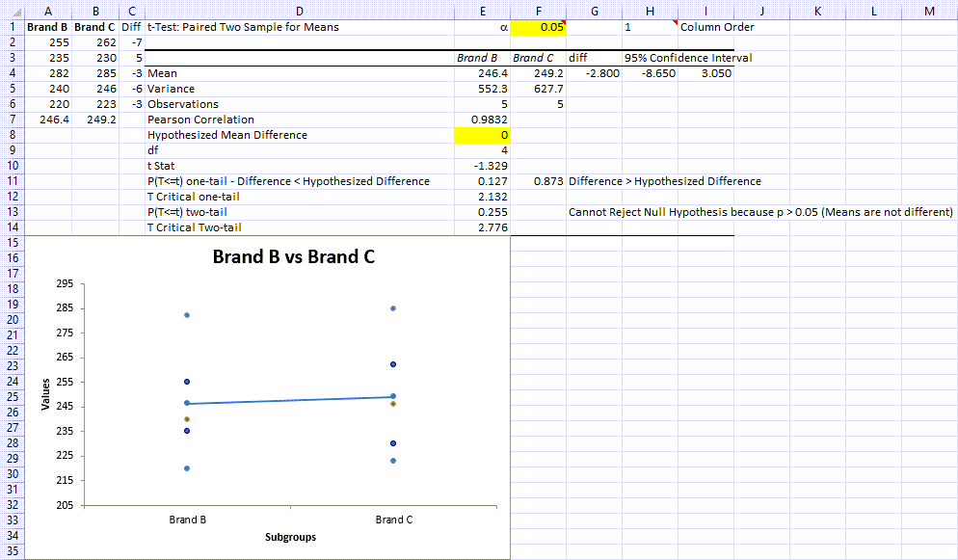Click the yellow alpha value cell 0.05
958x560 pixels.
pos(538,27)
